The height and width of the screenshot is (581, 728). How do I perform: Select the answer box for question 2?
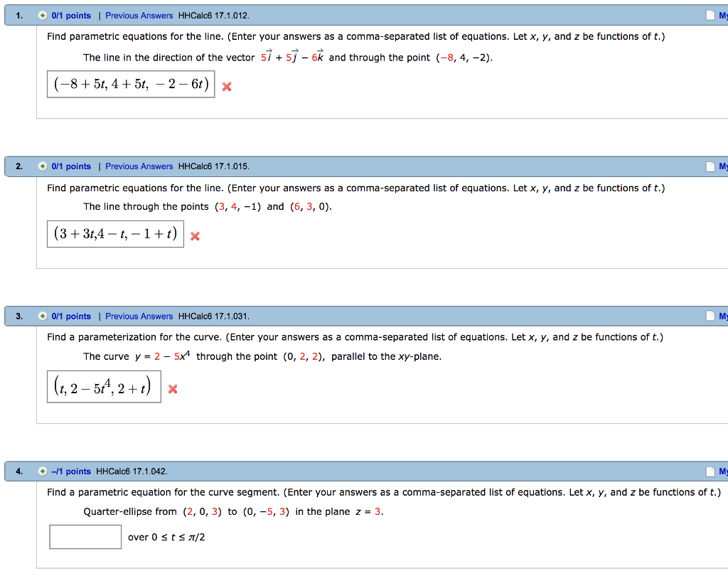click(115, 233)
